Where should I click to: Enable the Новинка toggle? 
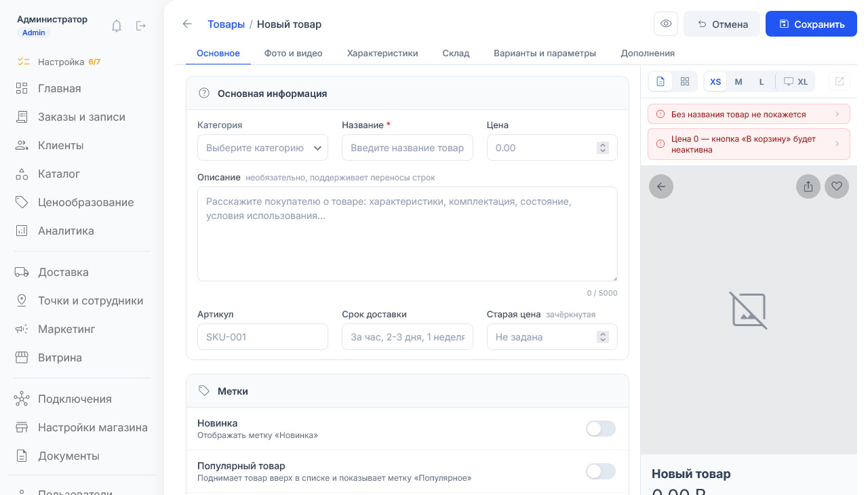pyautogui.click(x=601, y=429)
